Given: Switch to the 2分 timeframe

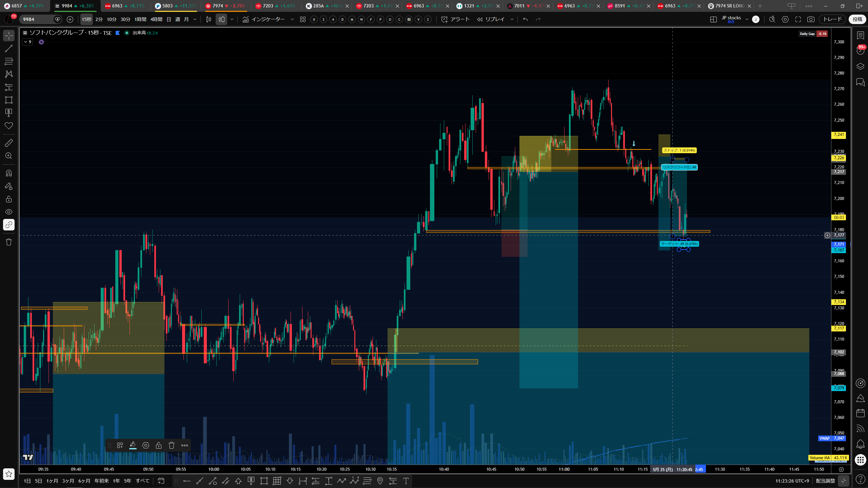Looking at the screenshot, I should pos(99,19).
